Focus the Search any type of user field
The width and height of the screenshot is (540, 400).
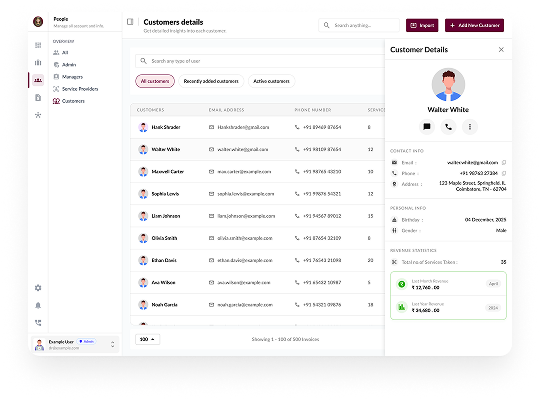tap(260, 61)
